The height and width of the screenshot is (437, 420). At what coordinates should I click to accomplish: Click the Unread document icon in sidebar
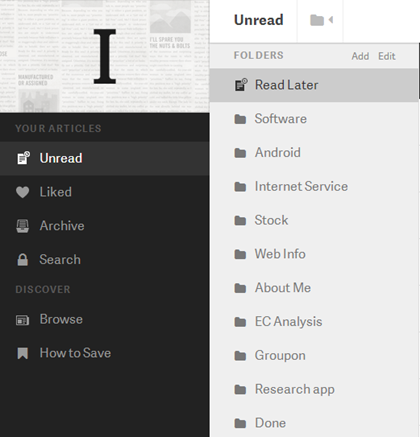click(x=23, y=158)
